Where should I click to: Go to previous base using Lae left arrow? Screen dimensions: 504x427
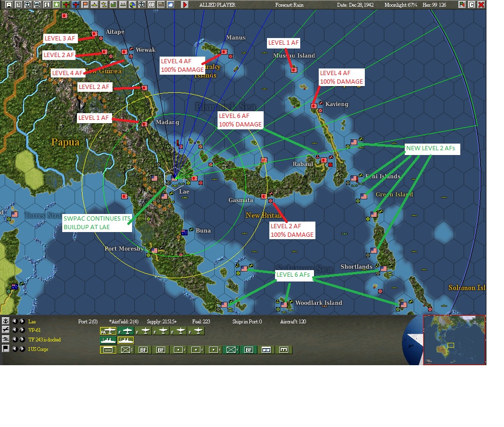click(x=15, y=321)
